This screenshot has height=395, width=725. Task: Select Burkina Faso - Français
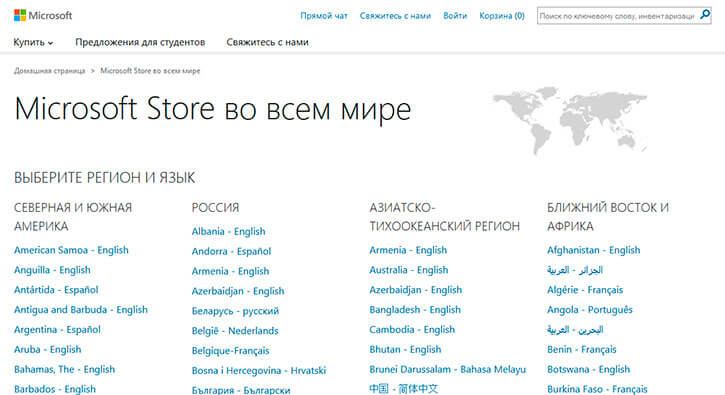tap(597, 389)
